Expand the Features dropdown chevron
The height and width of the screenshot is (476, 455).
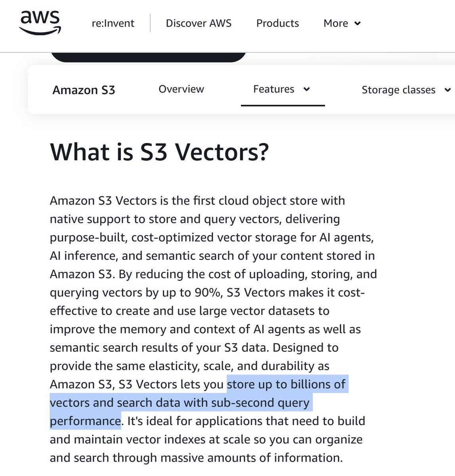[306, 90]
